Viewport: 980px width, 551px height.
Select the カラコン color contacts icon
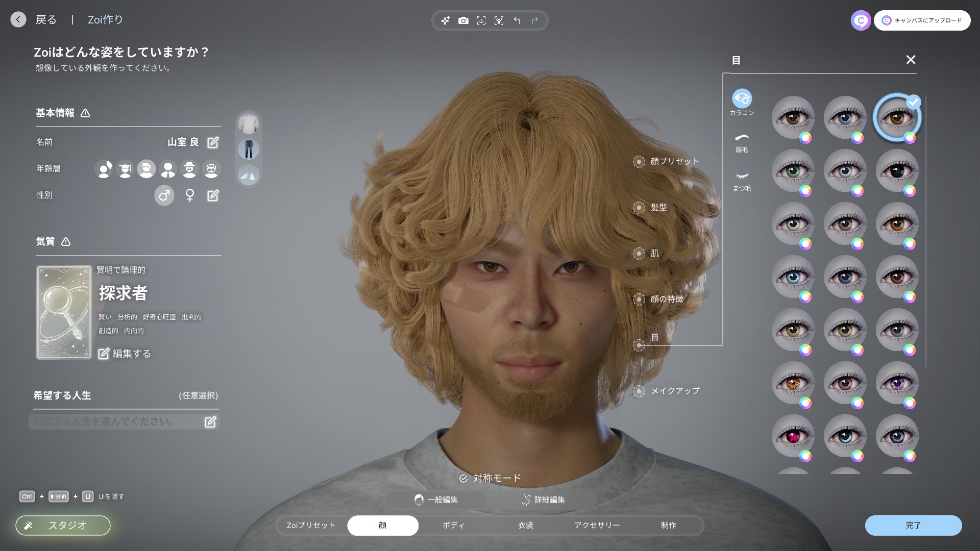[742, 99]
